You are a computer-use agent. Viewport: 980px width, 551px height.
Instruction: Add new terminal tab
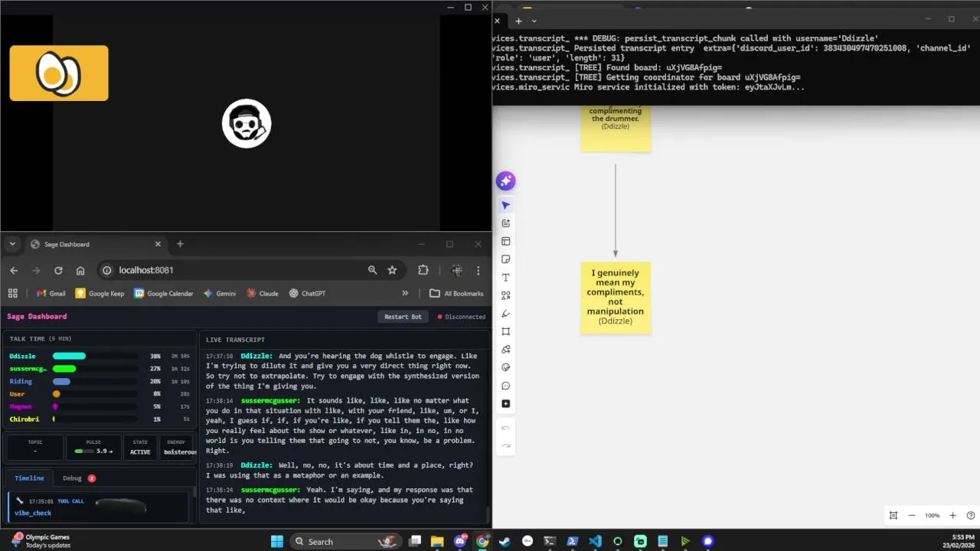click(x=518, y=21)
